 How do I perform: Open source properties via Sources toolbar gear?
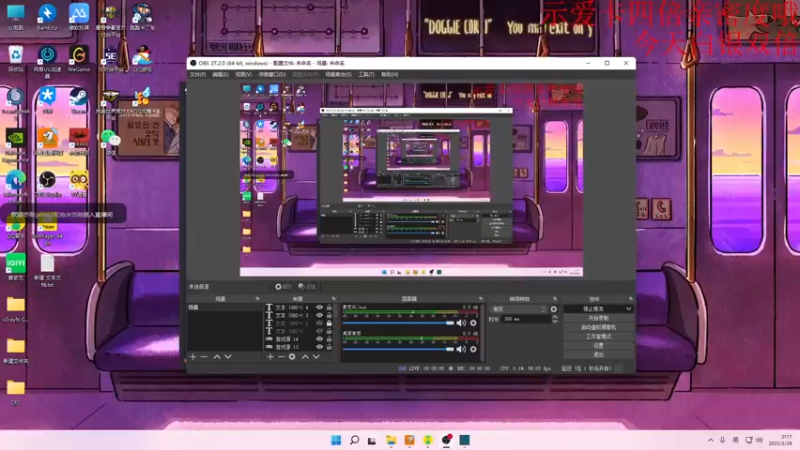pyautogui.click(x=292, y=357)
